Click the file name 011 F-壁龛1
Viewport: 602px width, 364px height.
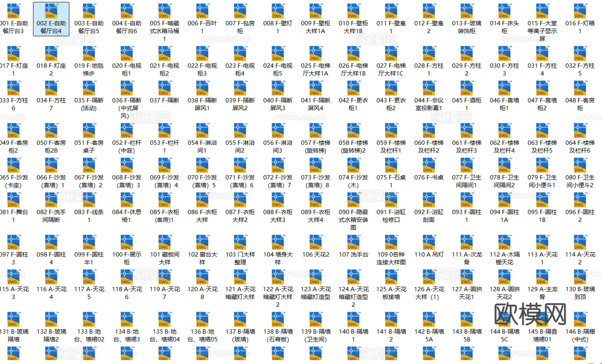(x=391, y=27)
